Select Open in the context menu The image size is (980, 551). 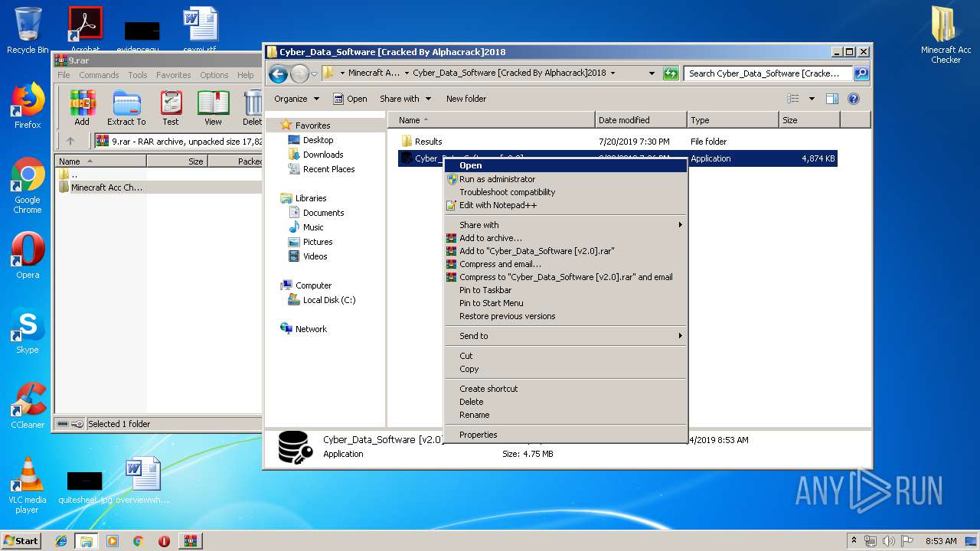[566, 165]
